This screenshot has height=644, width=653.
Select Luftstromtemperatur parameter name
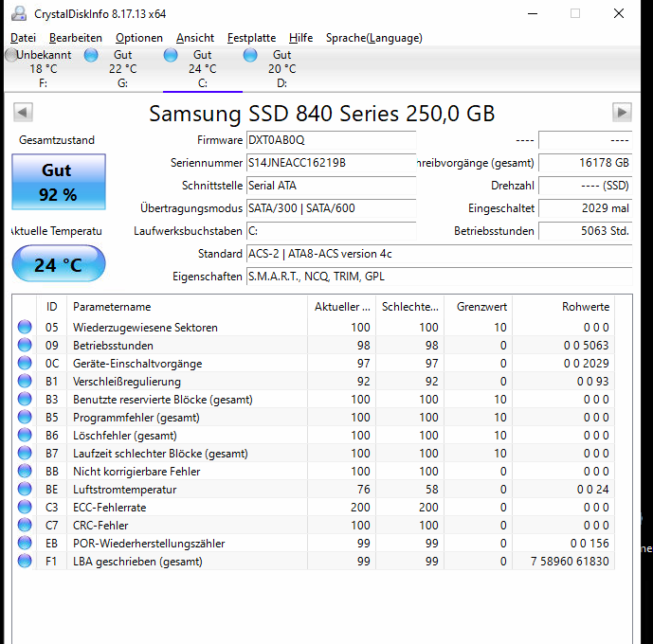[x=125, y=490]
